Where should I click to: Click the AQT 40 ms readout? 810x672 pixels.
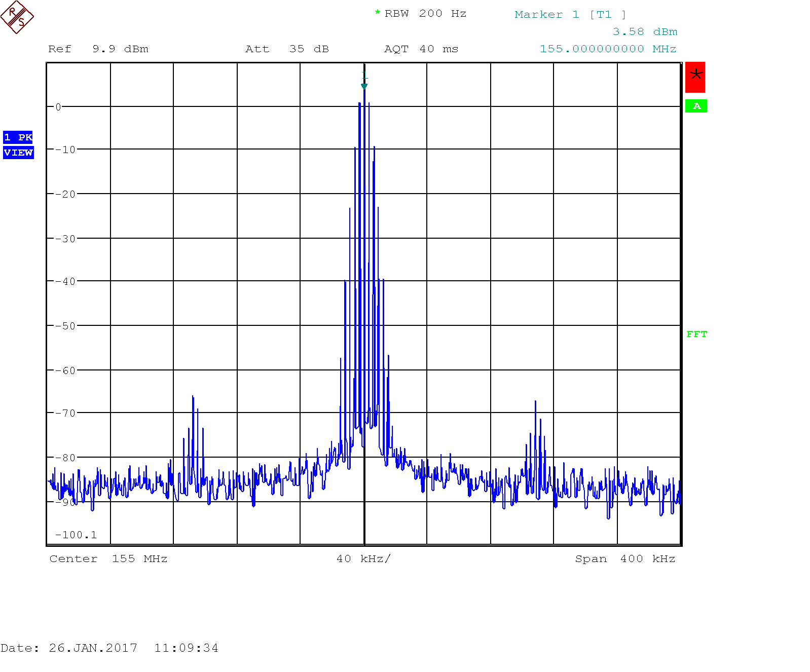[x=421, y=49]
